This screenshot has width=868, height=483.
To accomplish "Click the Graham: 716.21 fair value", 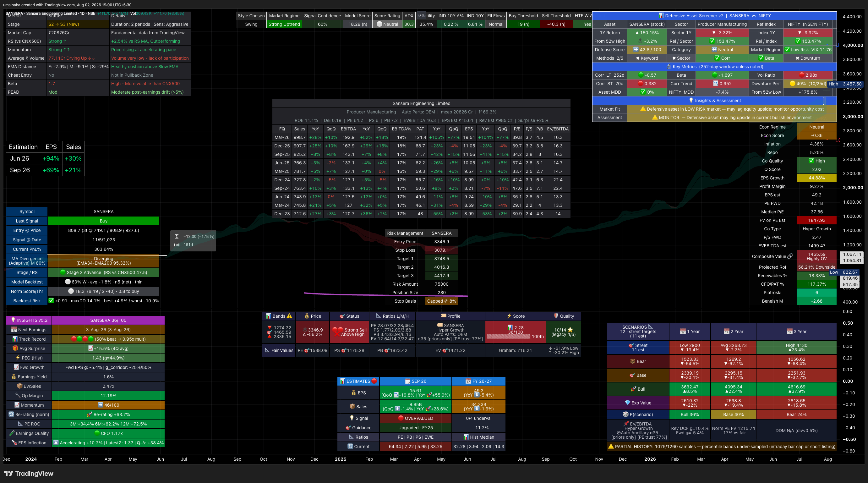I will click(x=515, y=350).
